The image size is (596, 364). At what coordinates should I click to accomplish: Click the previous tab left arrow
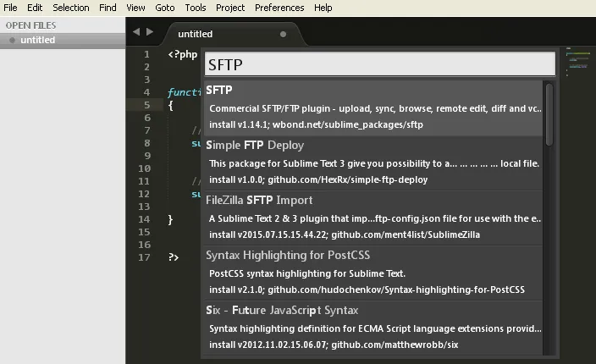click(136, 32)
